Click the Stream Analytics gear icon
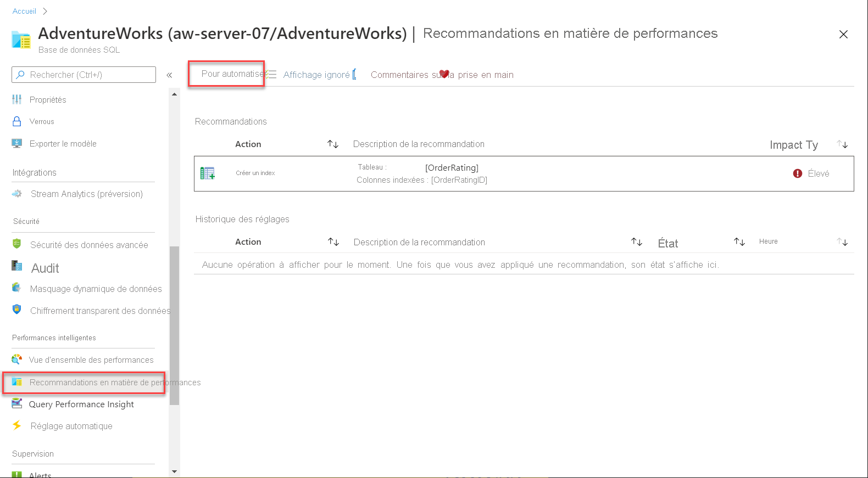 pos(17,194)
